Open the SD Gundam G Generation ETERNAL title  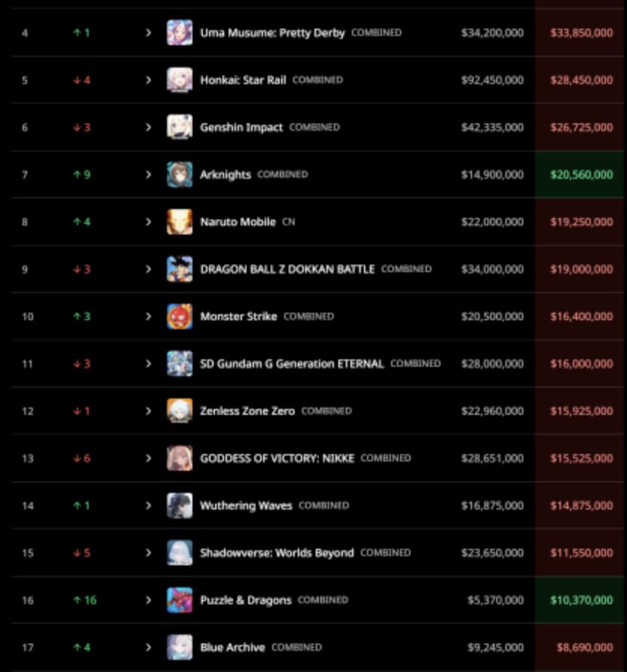(x=292, y=364)
